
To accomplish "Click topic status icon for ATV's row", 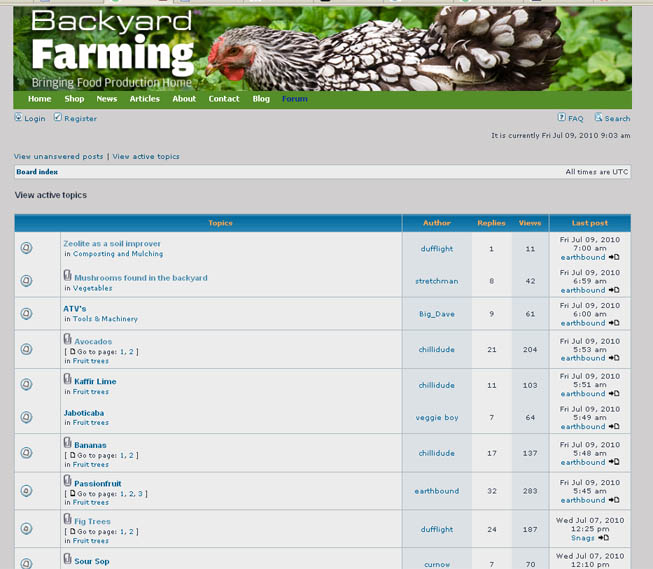I will (x=27, y=314).
